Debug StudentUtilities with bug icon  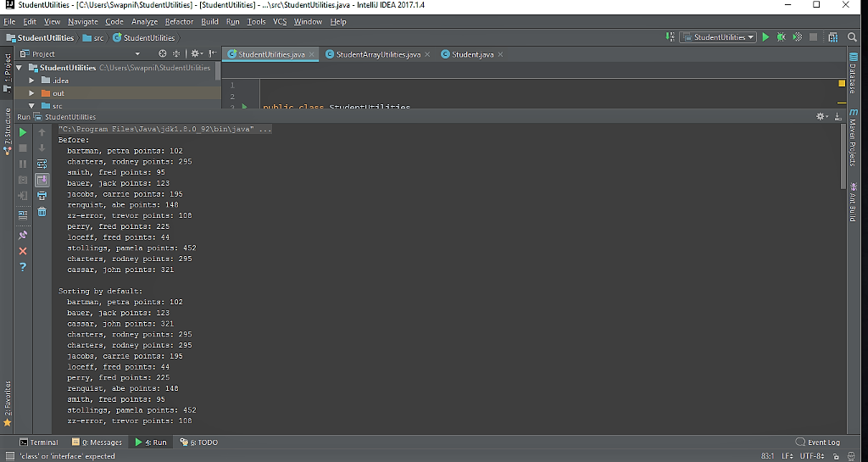point(781,37)
